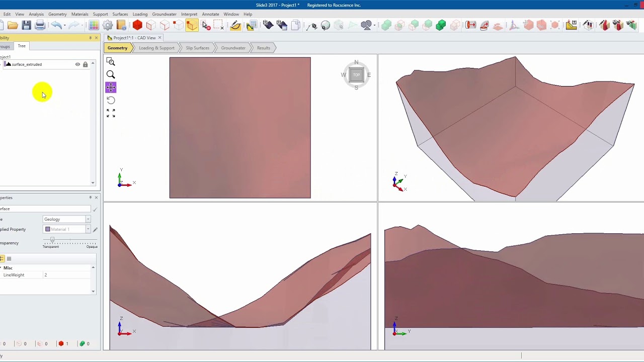Screen dimensions: 644x362
Task: Activate the purple pan tool
Action: [111, 87]
